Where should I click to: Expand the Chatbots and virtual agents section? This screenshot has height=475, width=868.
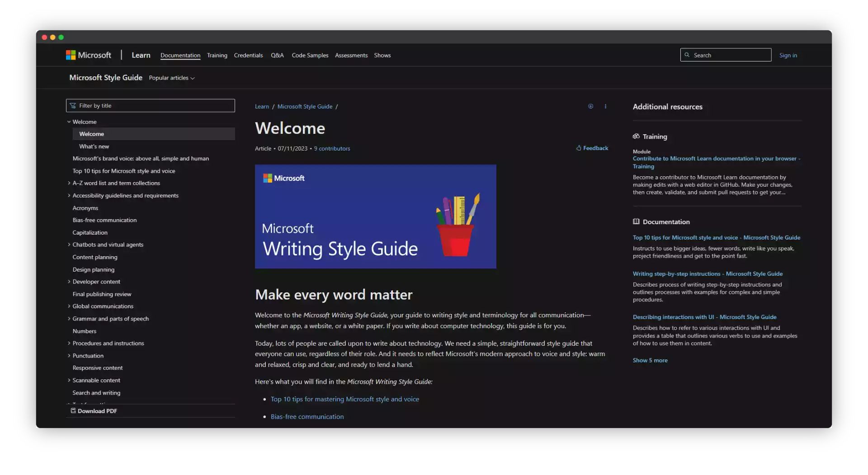pyautogui.click(x=68, y=245)
